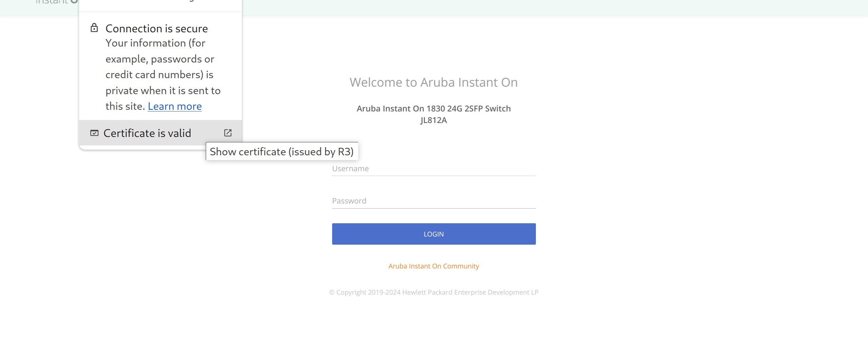Click the Welcome to Aruba Instant On heading
The width and height of the screenshot is (868, 350).
[x=434, y=82]
